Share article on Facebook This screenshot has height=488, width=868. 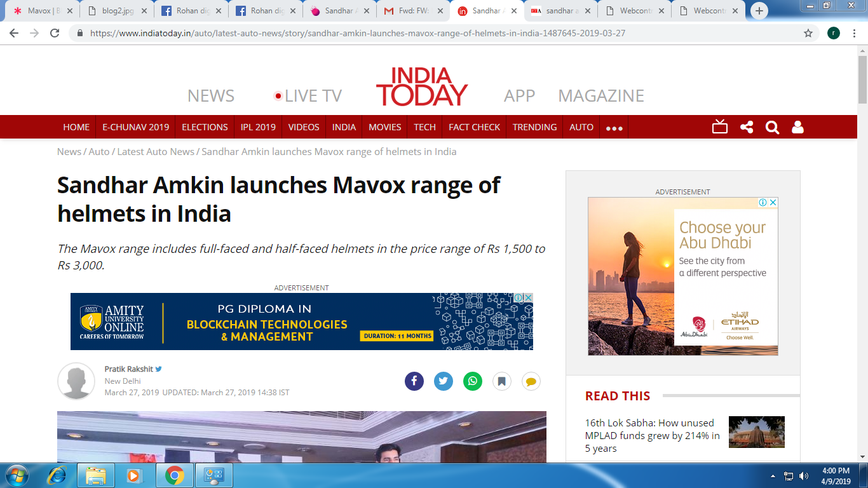(414, 381)
